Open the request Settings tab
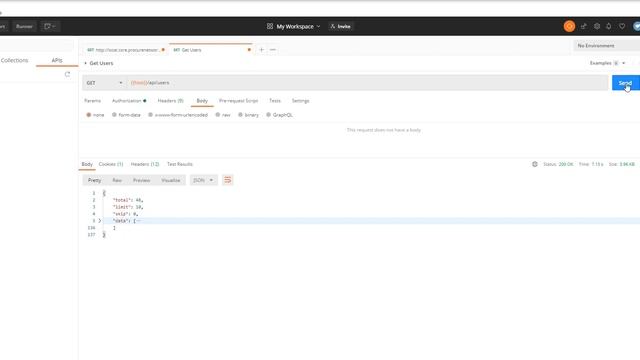 300,101
